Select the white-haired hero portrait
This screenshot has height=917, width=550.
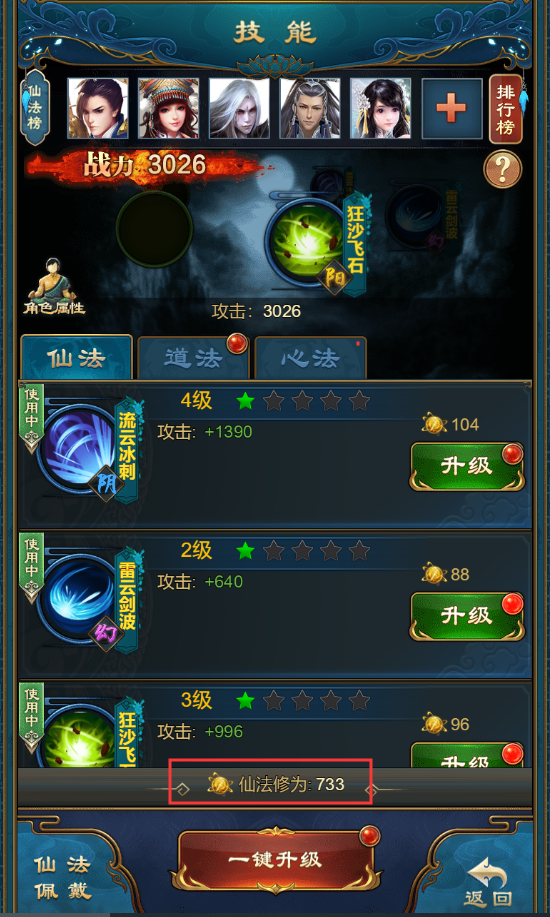click(239, 108)
